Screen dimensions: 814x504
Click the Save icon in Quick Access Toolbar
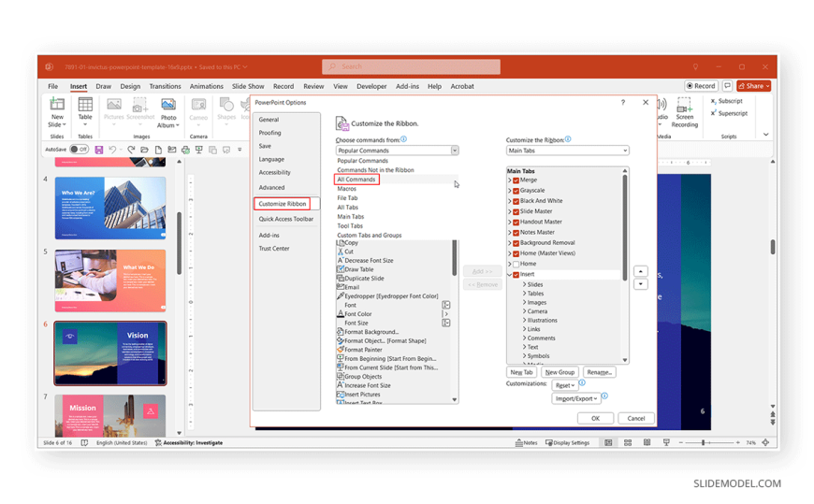click(x=98, y=150)
